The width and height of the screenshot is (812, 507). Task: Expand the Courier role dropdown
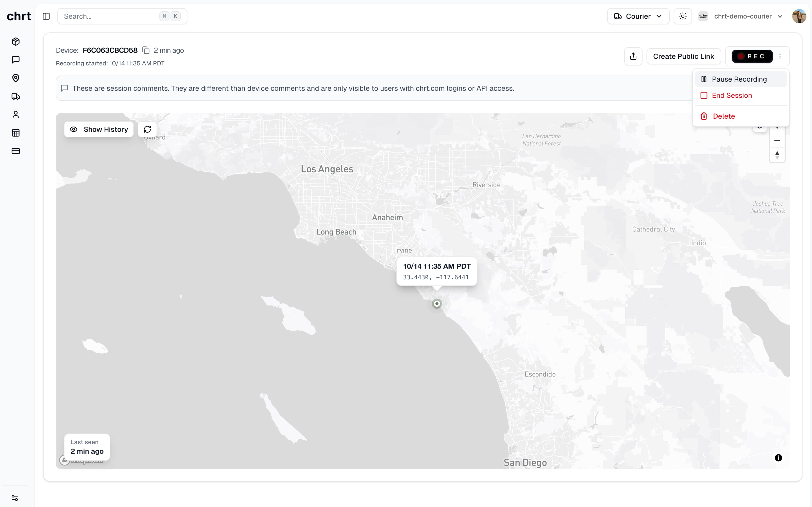638,16
